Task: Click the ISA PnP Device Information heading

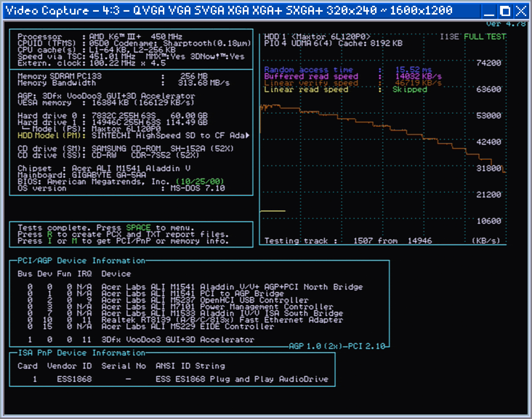Action: click(81, 353)
